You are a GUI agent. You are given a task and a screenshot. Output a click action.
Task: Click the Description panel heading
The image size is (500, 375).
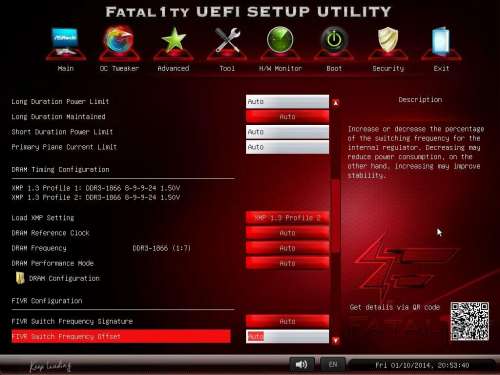tap(420, 100)
